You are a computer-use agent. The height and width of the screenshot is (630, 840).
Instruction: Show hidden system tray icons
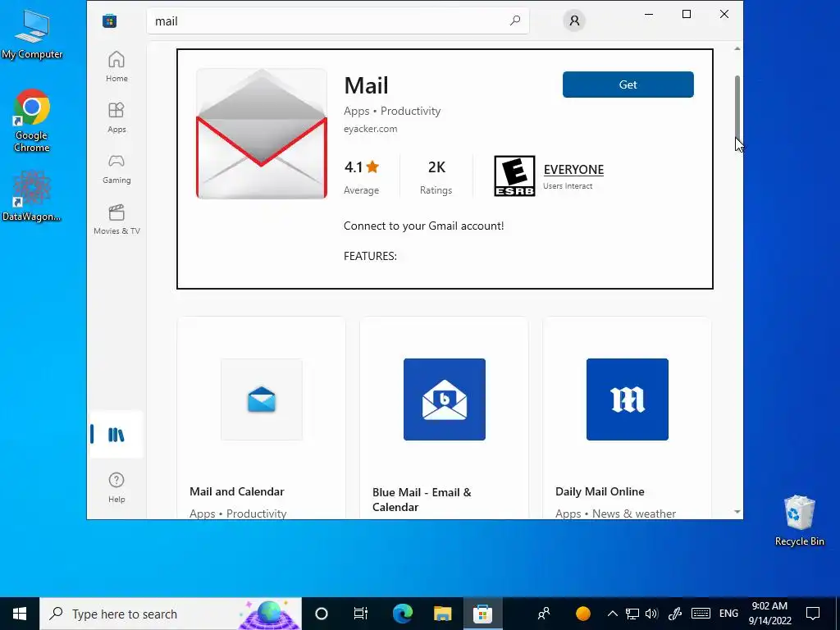612,614
